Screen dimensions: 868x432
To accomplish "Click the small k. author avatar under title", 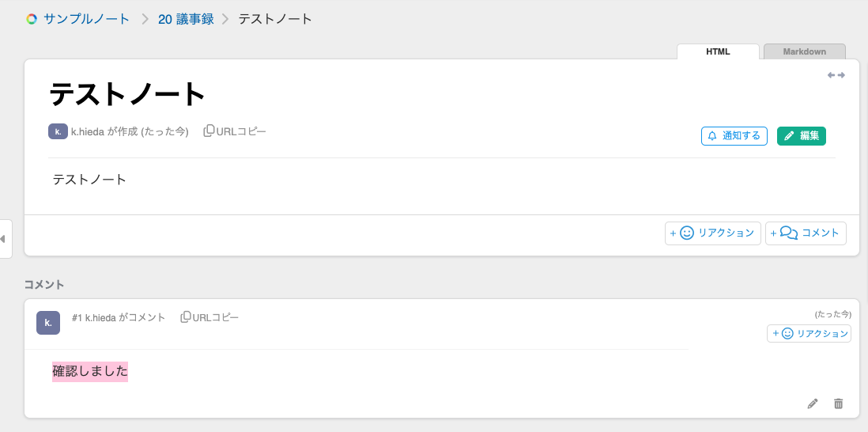I will pyautogui.click(x=58, y=131).
